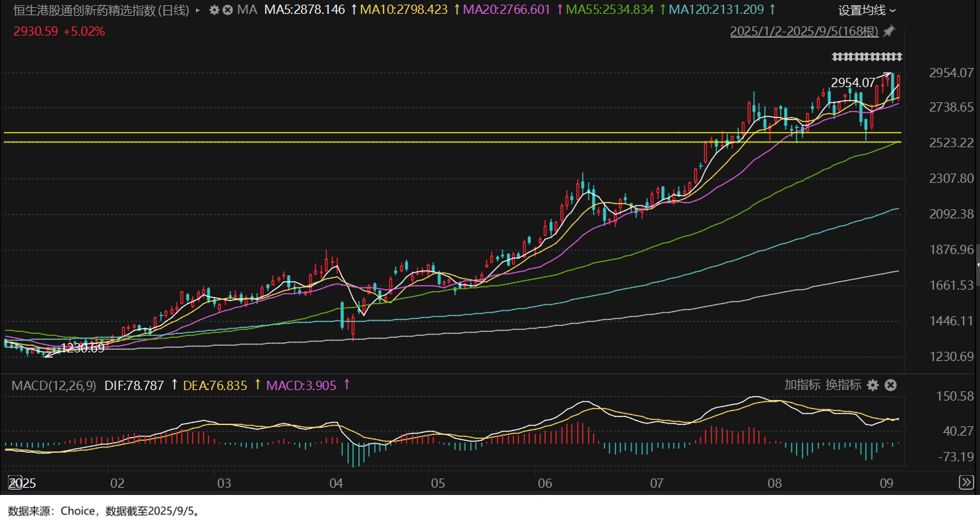
Task: Click the MA label beside the settings gear
Action: (247, 10)
